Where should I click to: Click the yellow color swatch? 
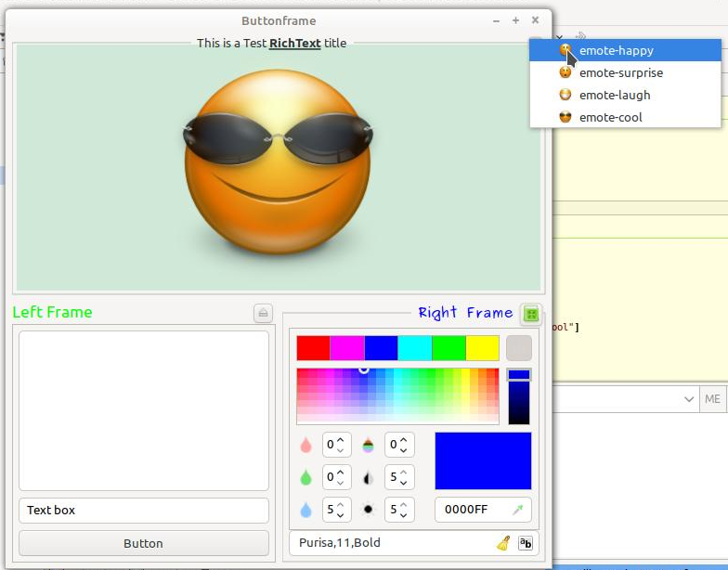(x=482, y=348)
